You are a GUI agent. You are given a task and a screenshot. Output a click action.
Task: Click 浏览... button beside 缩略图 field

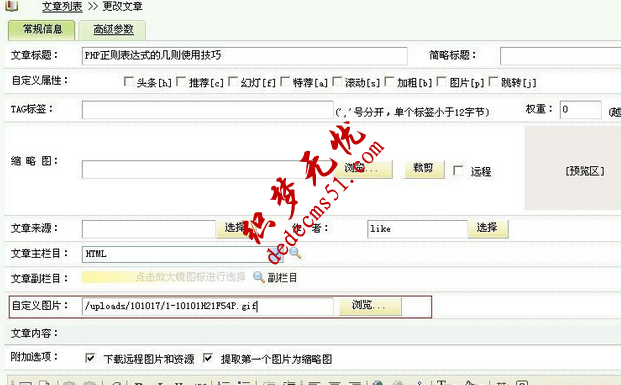[x=363, y=169]
